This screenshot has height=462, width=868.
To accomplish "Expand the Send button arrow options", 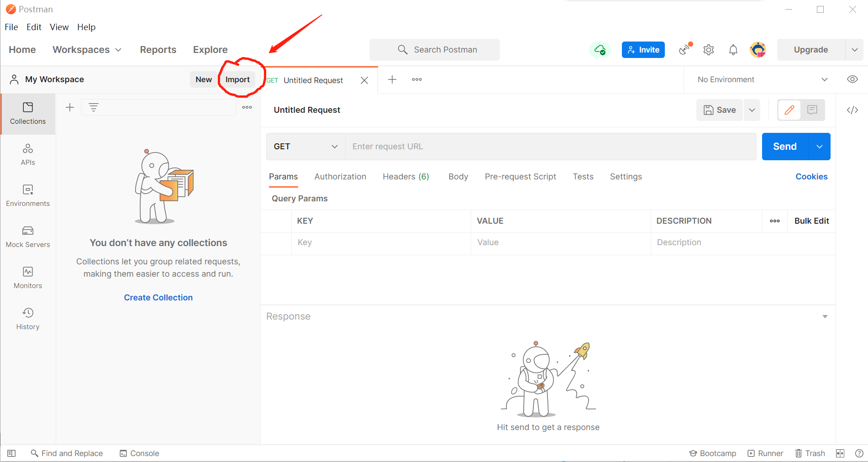I will (820, 147).
